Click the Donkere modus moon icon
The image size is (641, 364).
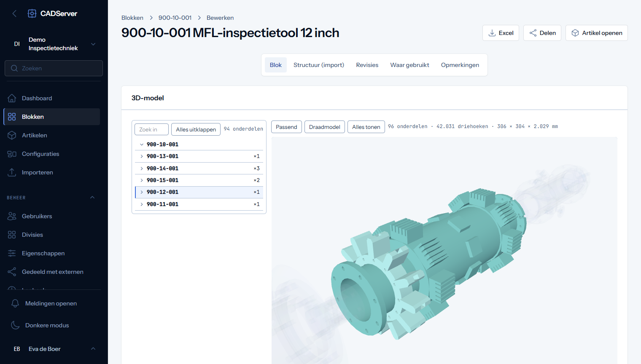click(x=15, y=325)
